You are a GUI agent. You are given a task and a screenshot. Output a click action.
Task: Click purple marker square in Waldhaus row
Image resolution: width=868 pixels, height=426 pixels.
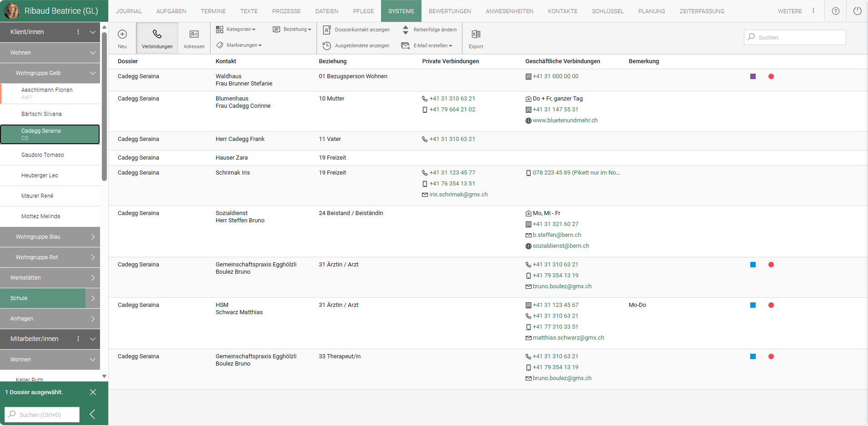(x=753, y=76)
